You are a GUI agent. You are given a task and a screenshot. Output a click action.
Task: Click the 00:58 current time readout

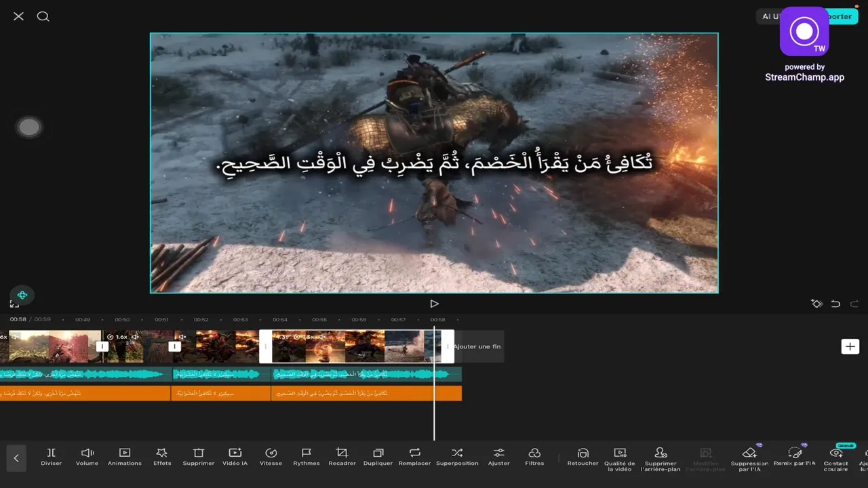[18, 319]
